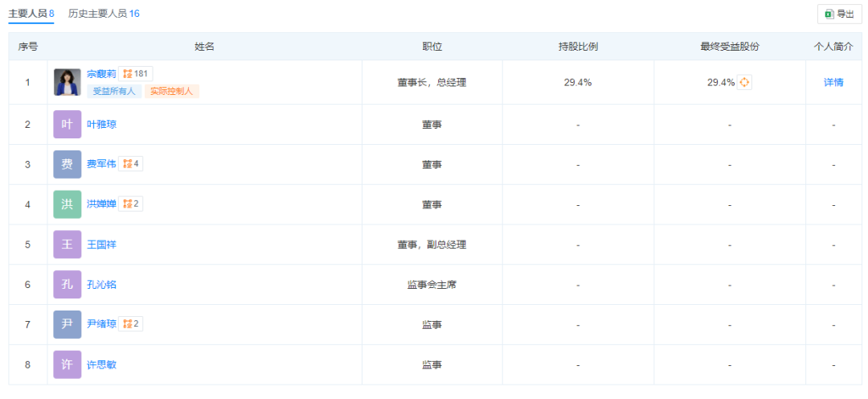This screenshot has height=399, width=868.
Task: Open 宗馥莉's 181 related companies badge
Action: [x=136, y=74]
